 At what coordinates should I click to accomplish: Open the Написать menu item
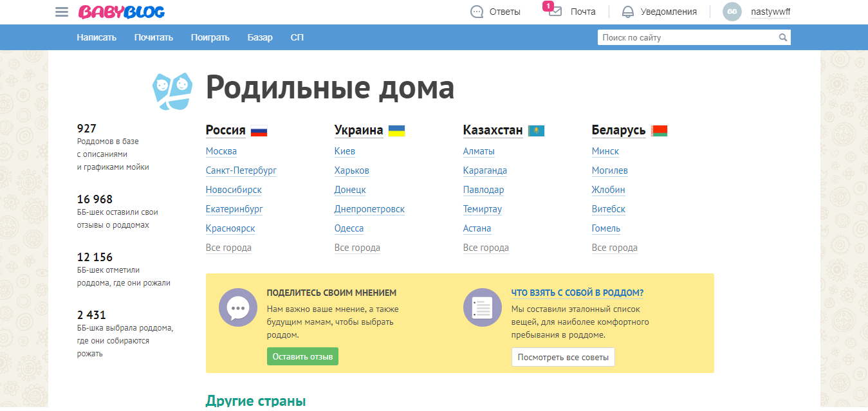[97, 37]
